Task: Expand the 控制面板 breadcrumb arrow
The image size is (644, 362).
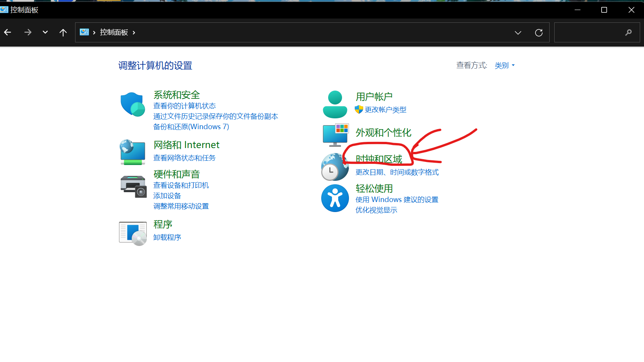Action: point(133,32)
